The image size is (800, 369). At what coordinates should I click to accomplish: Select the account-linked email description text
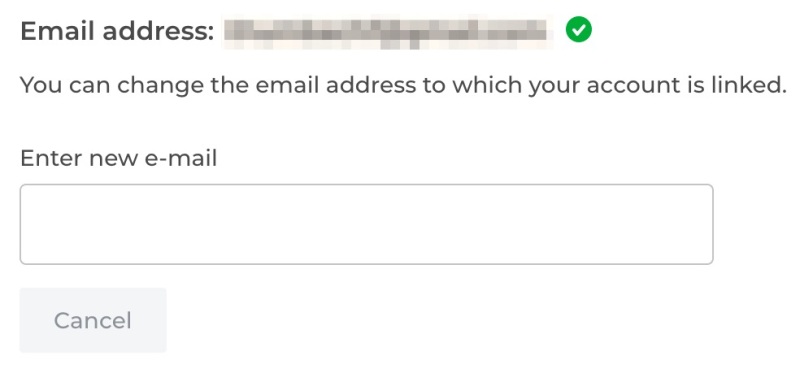click(x=403, y=85)
